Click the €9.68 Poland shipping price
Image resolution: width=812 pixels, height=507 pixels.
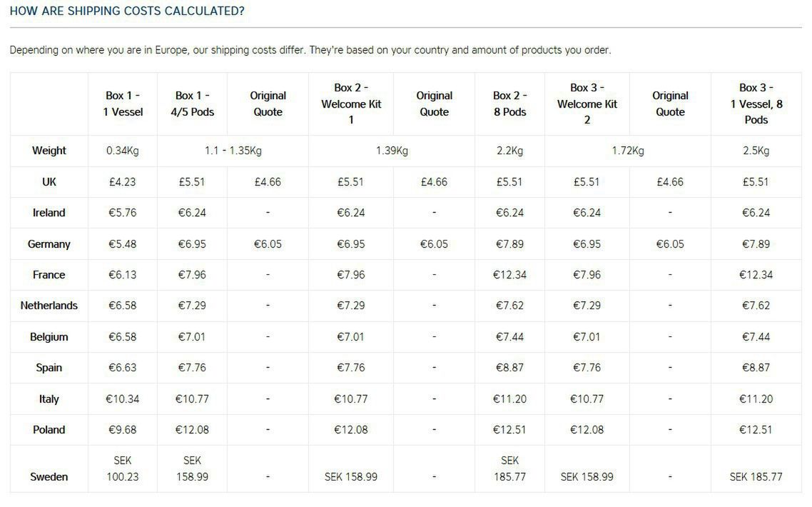[123, 430]
